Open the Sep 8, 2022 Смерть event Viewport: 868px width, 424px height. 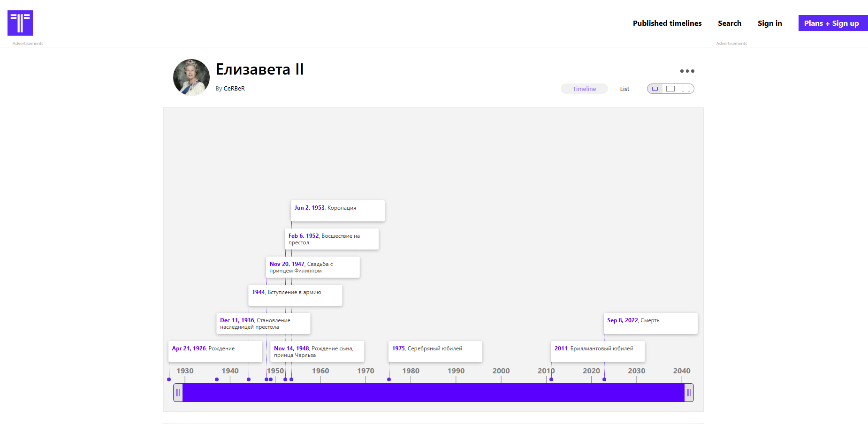[650, 323]
